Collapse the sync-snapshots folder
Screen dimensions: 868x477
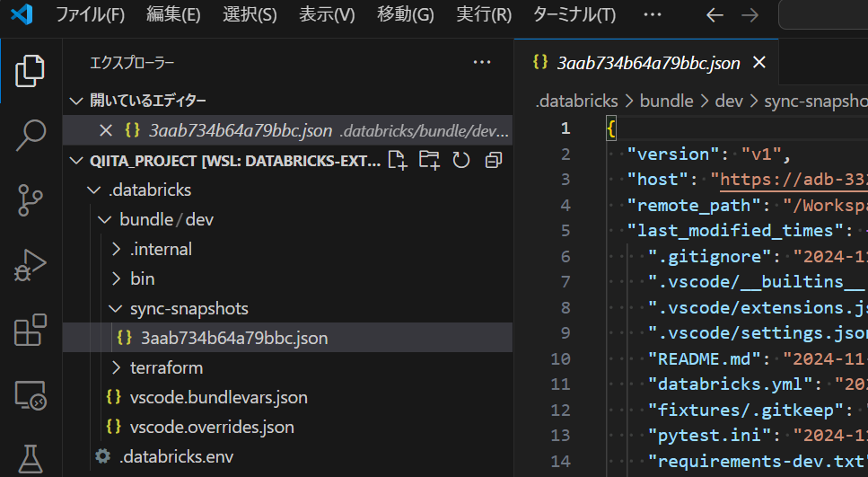pos(115,309)
